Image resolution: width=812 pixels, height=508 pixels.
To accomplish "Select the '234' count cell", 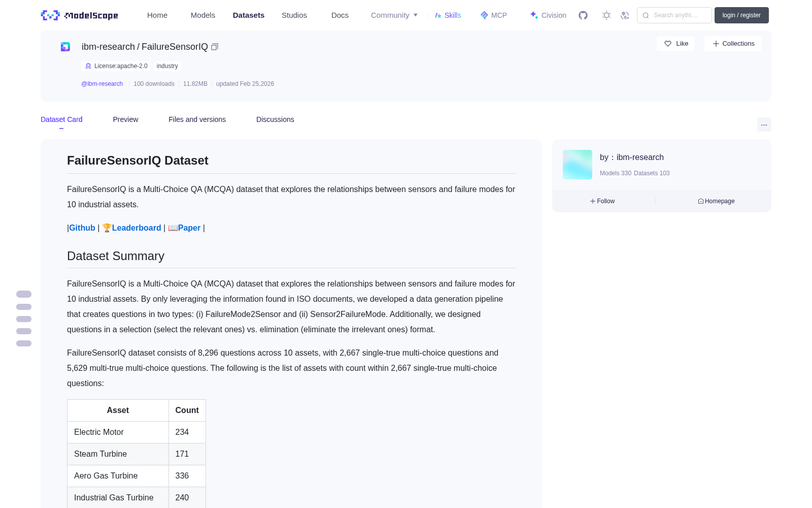I will pos(187,432).
